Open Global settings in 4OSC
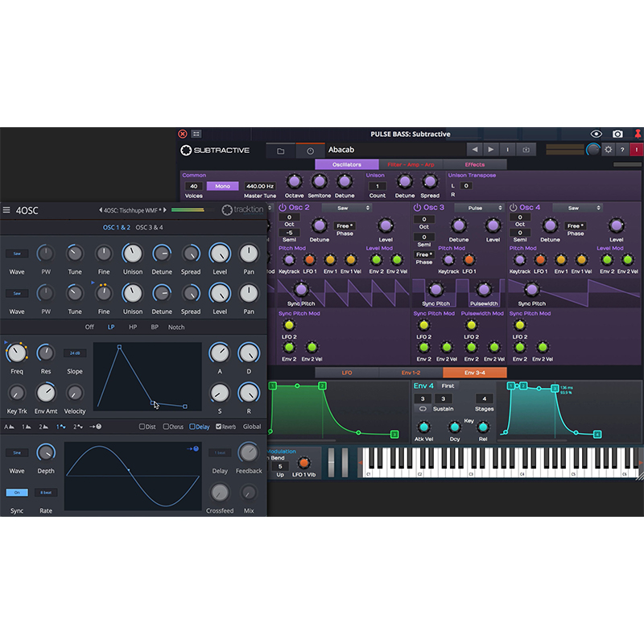The height and width of the screenshot is (644, 644). point(252,427)
